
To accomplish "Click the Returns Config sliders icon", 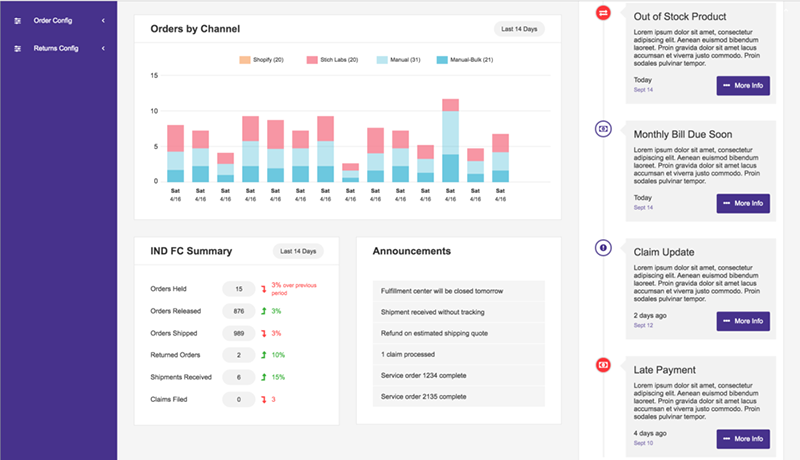I will coord(17,48).
